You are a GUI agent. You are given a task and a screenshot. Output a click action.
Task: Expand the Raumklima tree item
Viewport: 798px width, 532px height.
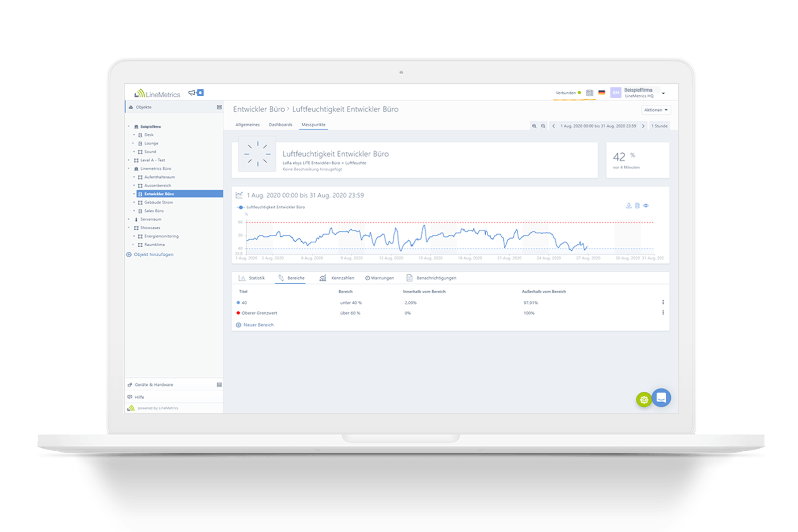[x=132, y=244]
